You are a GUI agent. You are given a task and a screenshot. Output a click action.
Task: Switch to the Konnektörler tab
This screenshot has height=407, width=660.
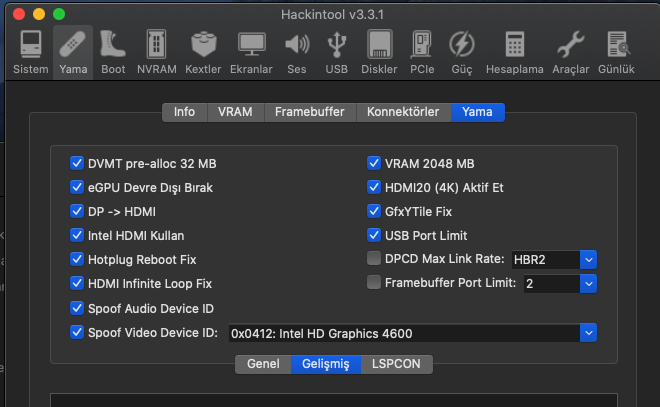(x=403, y=112)
